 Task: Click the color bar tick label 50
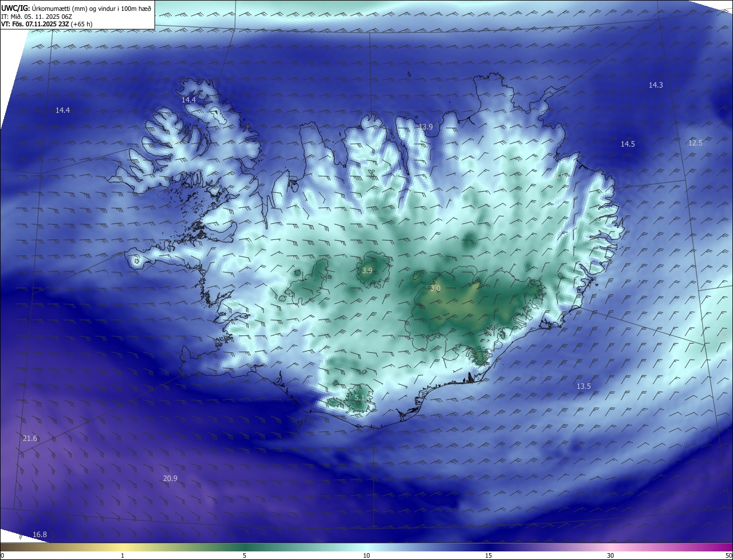tap(728, 555)
